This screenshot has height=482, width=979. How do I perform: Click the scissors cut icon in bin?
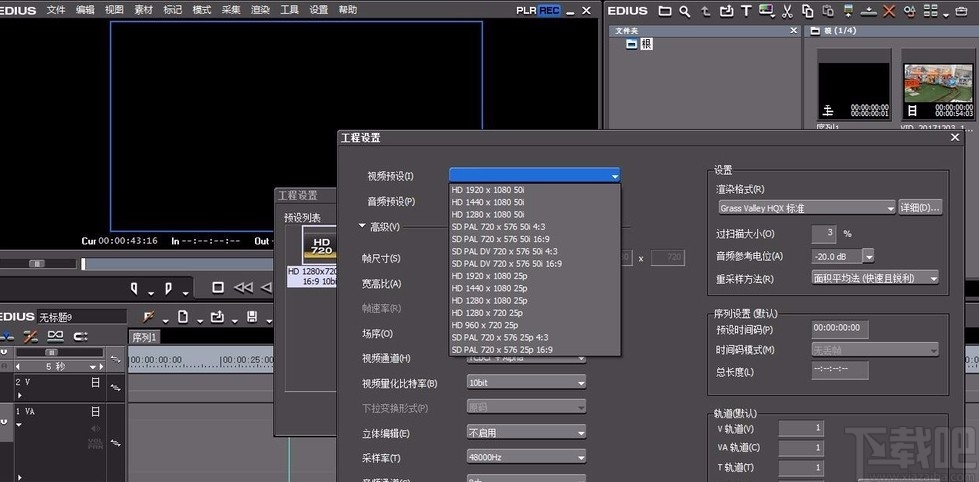(x=787, y=11)
